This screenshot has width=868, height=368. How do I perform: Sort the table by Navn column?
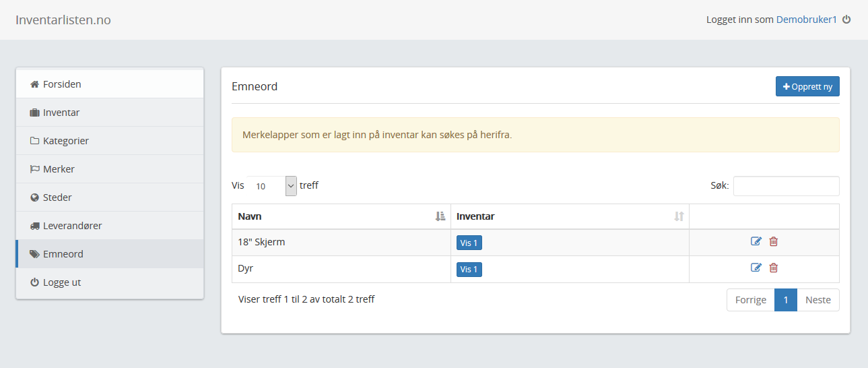[341, 216]
